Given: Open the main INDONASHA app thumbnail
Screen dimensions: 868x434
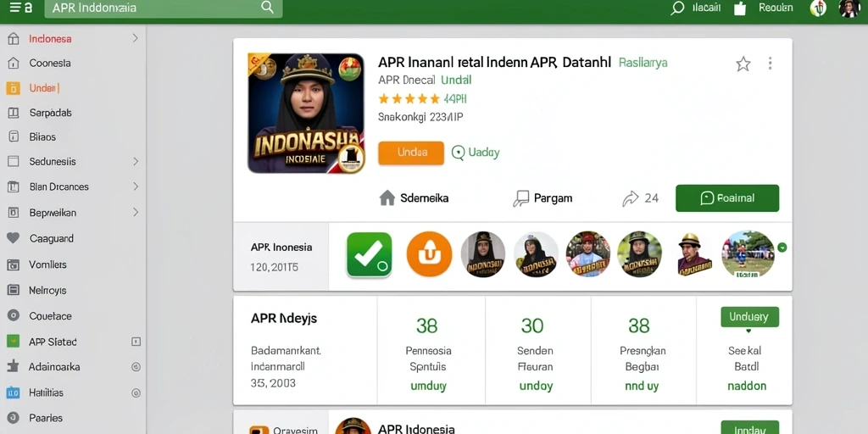Looking at the screenshot, I should click(305, 113).
